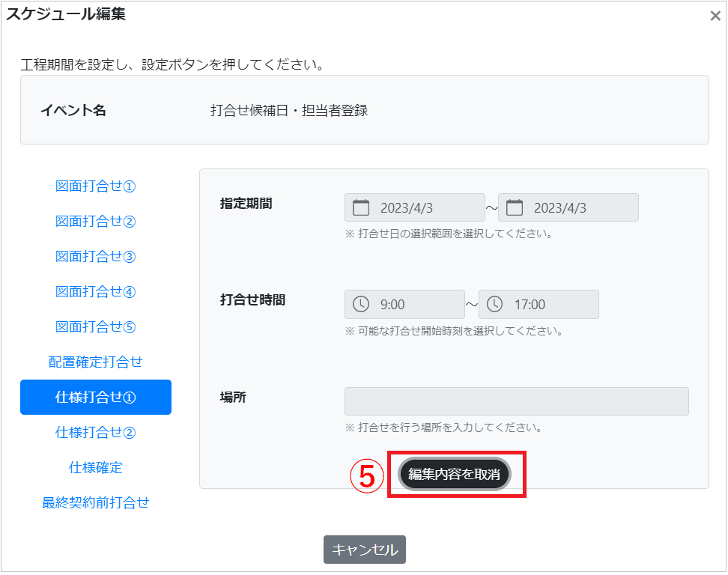Open 最終契約前打合せ tab
728x575 pixels.
click(95, 502)
